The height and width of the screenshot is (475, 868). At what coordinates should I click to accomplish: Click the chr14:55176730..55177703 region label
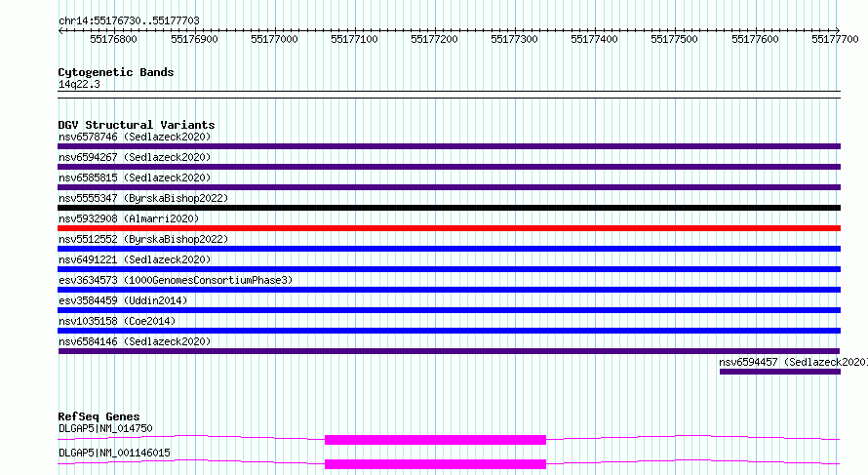(x=129, y=20)
